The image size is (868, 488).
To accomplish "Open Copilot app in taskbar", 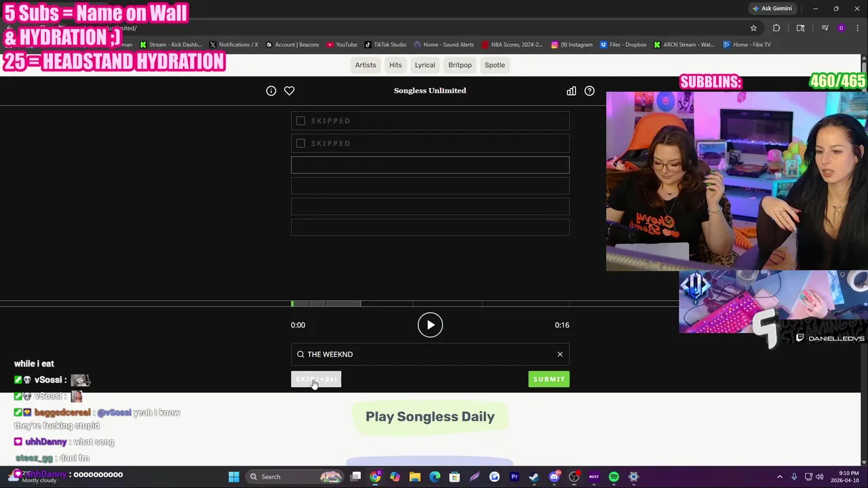I will [395, 476].
